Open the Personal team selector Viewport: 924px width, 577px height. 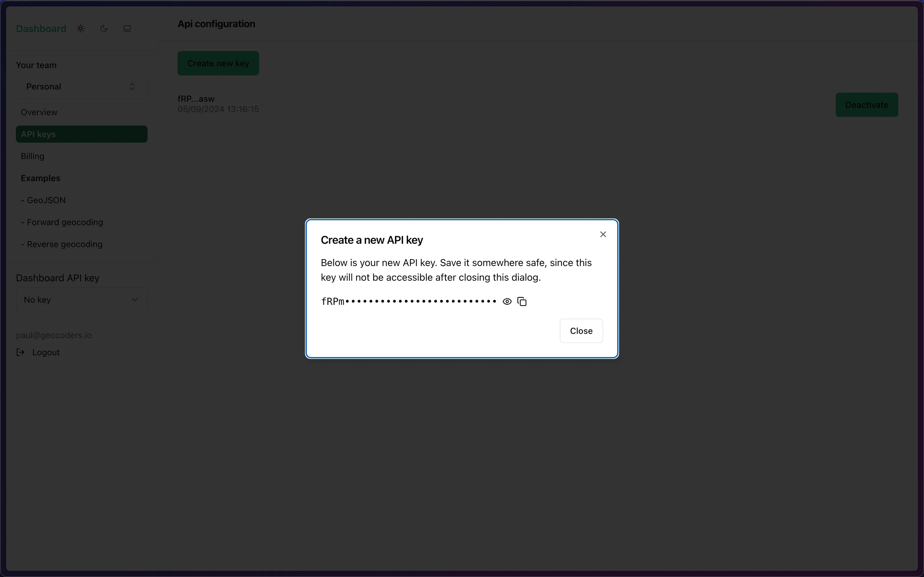pos(82,87)
